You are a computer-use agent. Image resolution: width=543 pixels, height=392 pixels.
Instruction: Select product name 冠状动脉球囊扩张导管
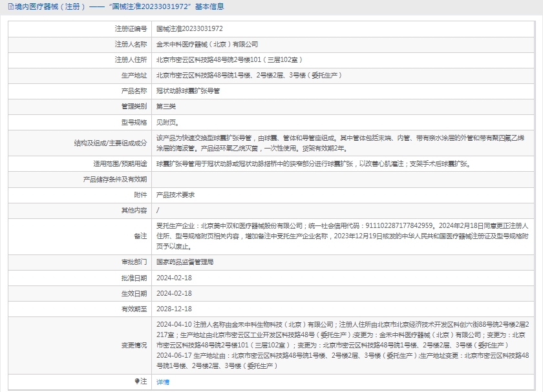(187, 91)
